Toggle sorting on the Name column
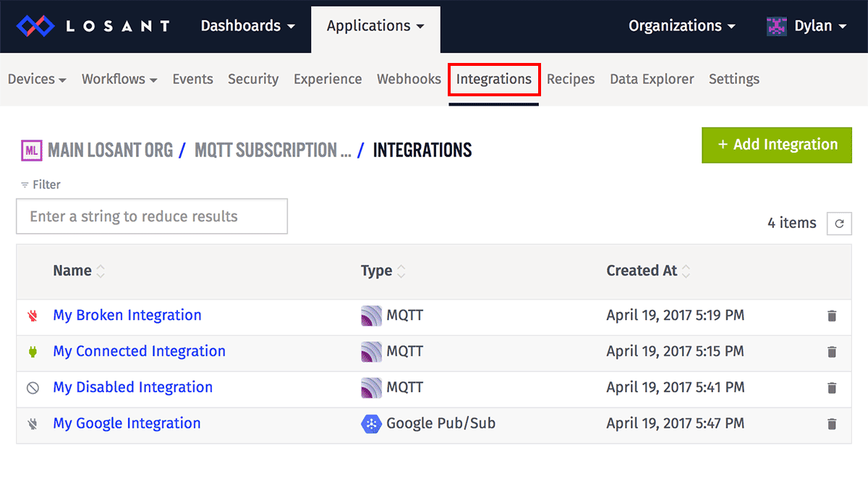This screenshot has width=868, height=477. [x=100, y=270]
